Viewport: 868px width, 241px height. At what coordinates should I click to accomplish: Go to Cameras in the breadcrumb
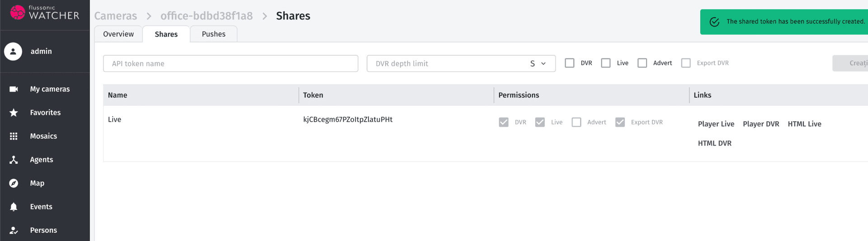115,16
